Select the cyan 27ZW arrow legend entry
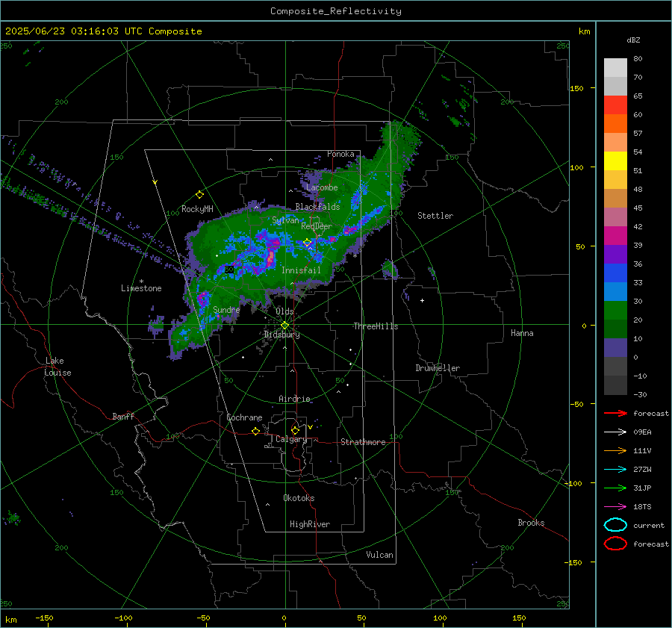Viewport: 672px width, 628px height. (615, 470)
